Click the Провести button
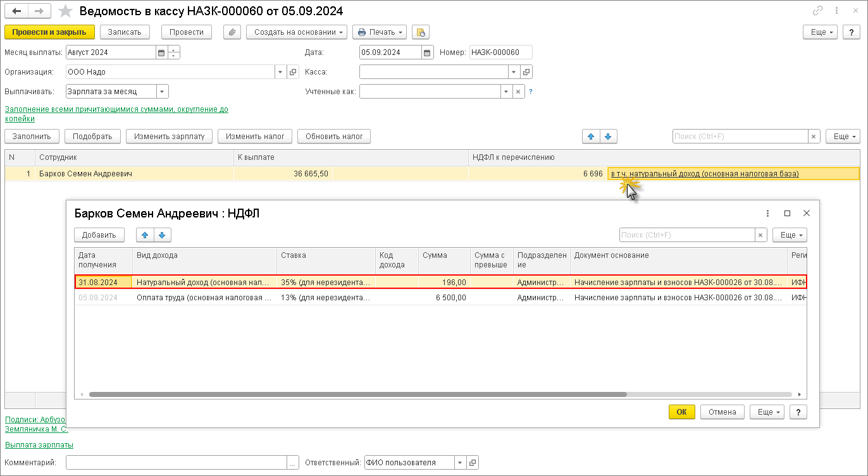 [x=187, y=32]
